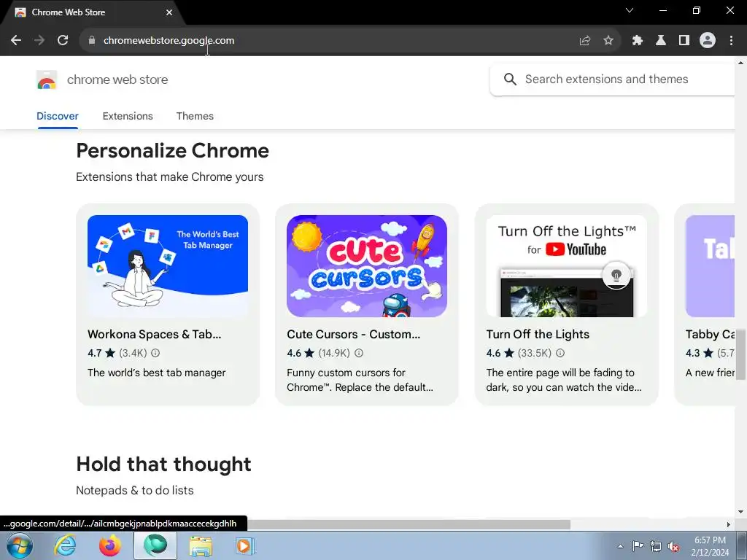Click the scrollbar down arrow
This screenshot has width=747, height=560.
741,512
